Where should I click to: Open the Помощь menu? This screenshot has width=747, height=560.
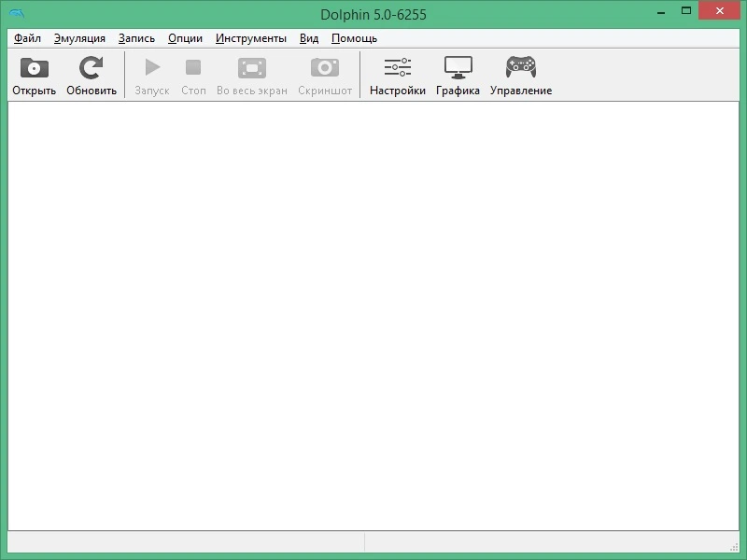click(x=354, y=38)
